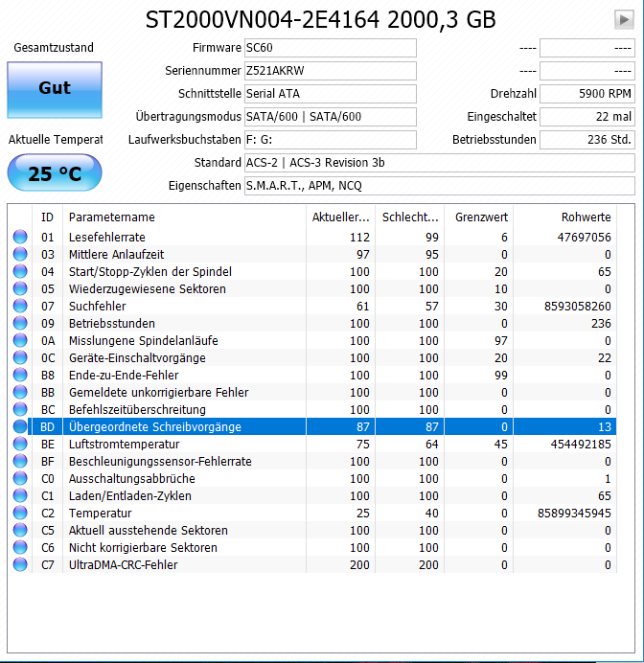Click status orb for Aktuell ausstehende Sektoren

(20, 530)
